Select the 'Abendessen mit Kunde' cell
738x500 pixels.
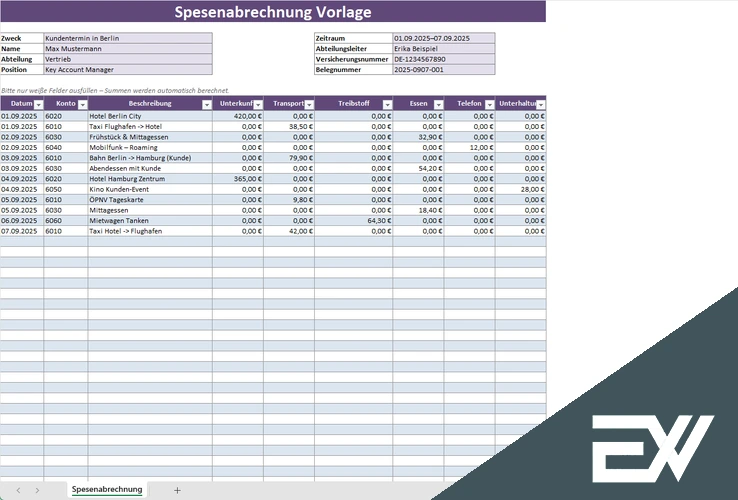pyautogui.click(x=150, y=168)
